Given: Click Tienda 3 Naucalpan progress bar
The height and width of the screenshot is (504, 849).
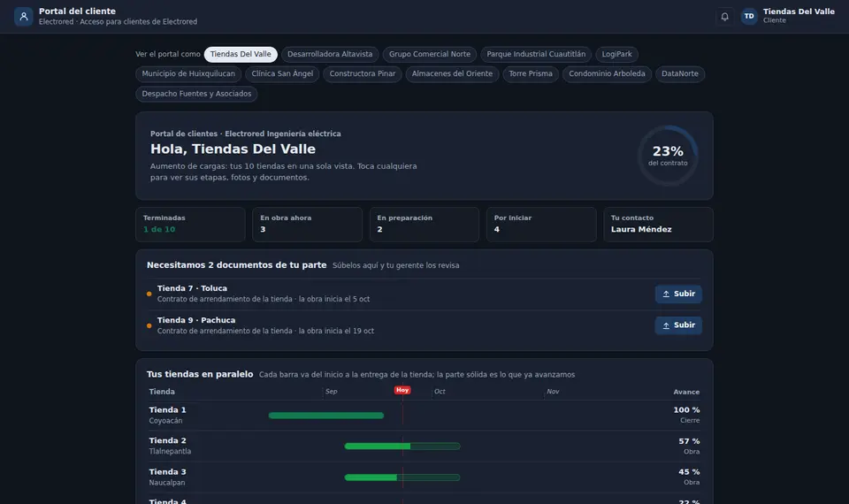Looking at the screenshot, I should tap(402, 477).
